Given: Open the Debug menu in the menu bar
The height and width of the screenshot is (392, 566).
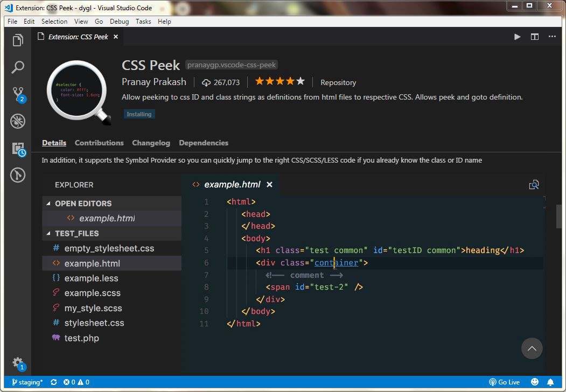Looking at the screenshot, I should tap(119, 22).
